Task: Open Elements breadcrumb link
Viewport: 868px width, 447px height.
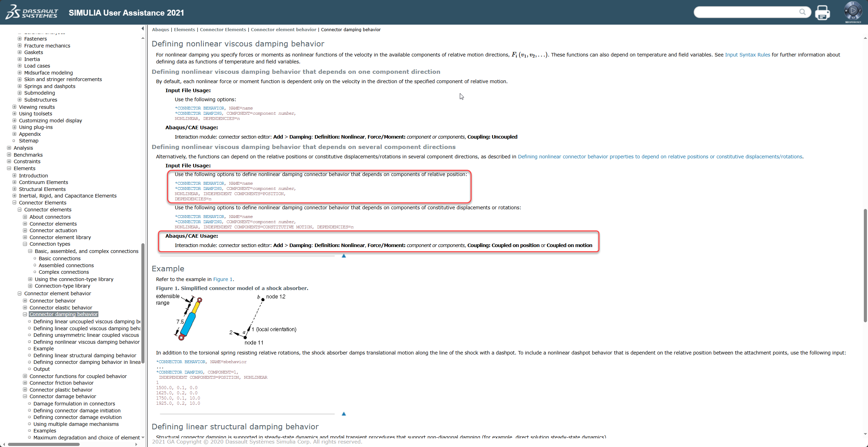Action: [184, 30]
